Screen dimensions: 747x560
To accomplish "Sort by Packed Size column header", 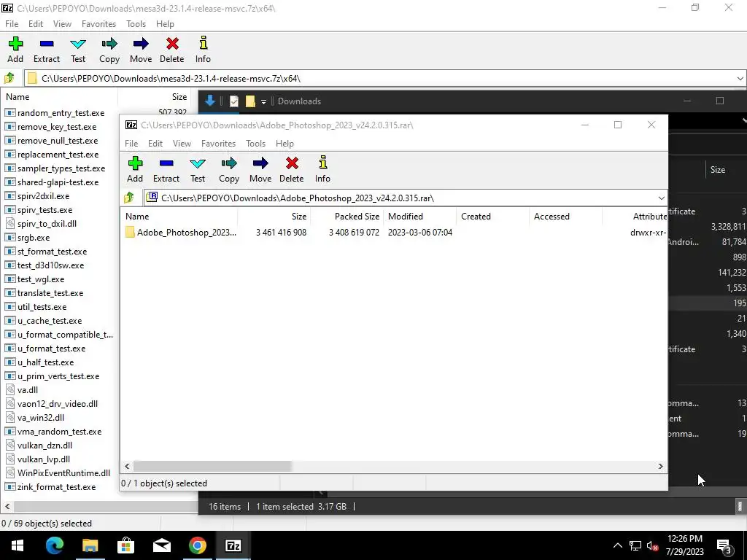I will point(347,216).
